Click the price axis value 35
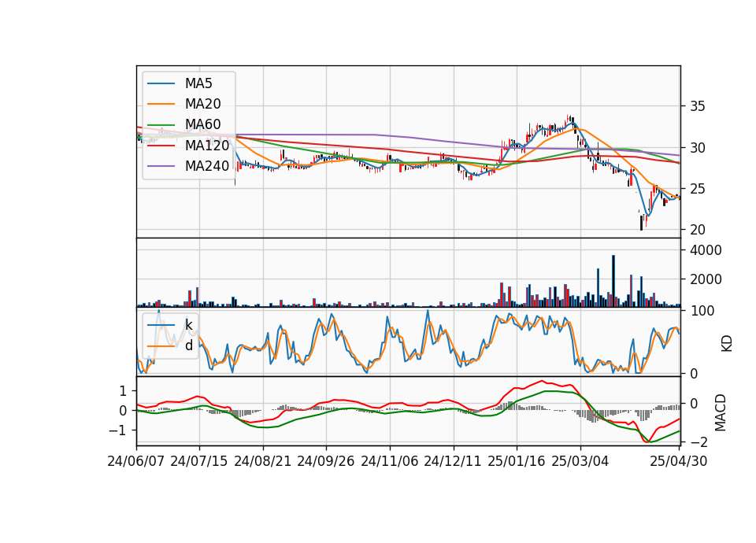The height and width of the screenshot is (543, 756). point(697,106)
